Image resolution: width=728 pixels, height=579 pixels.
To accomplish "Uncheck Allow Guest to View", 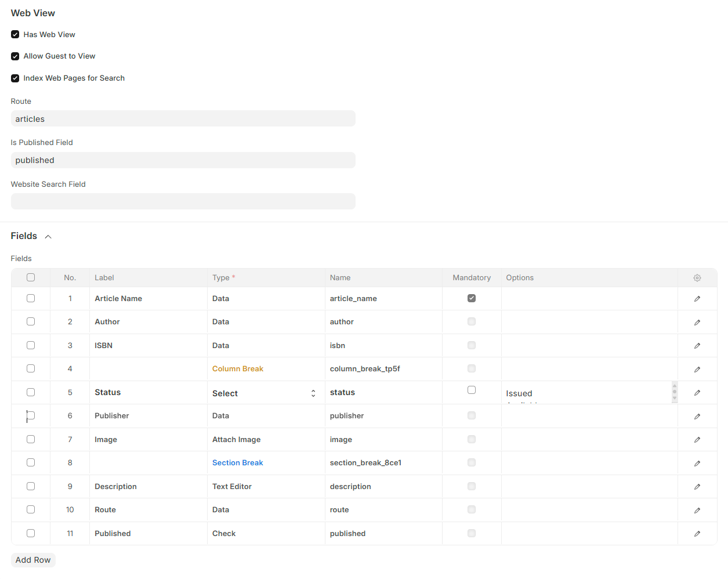I will (15, 56).
